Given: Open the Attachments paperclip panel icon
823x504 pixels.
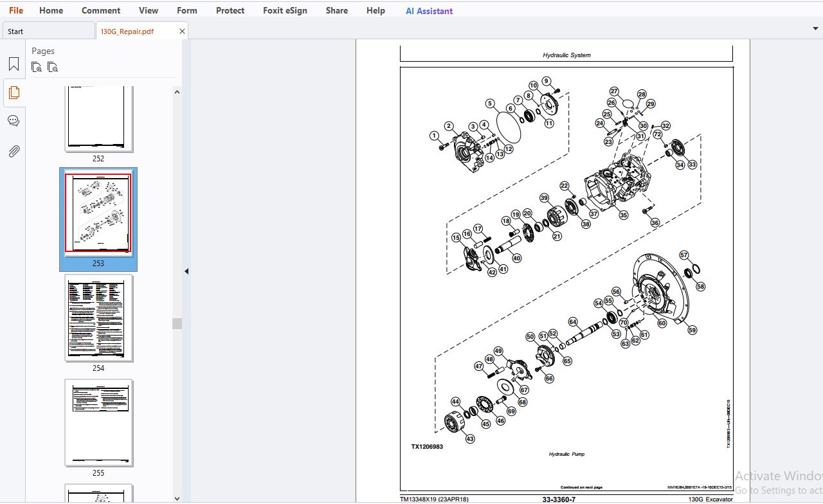Looking at the screenshot, I should pyautogui.click(x=14, y=151).
